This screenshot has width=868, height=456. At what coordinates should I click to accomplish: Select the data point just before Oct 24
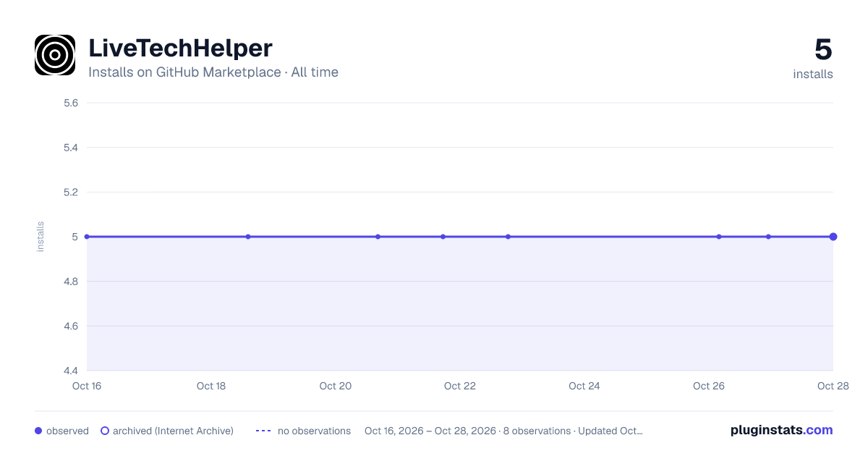pos(508,237)
